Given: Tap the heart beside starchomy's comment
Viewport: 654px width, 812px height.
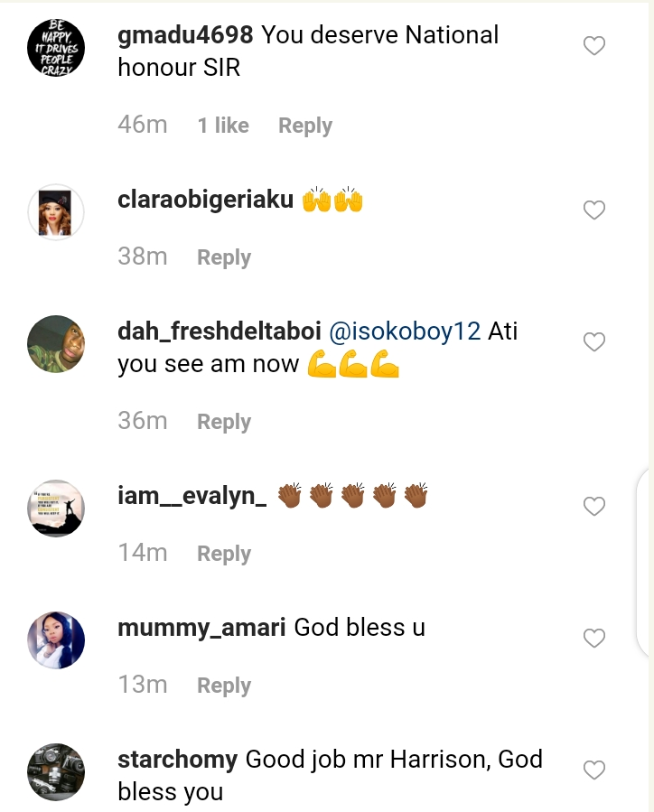Looking at the screenshot, I should click(593, 770).
